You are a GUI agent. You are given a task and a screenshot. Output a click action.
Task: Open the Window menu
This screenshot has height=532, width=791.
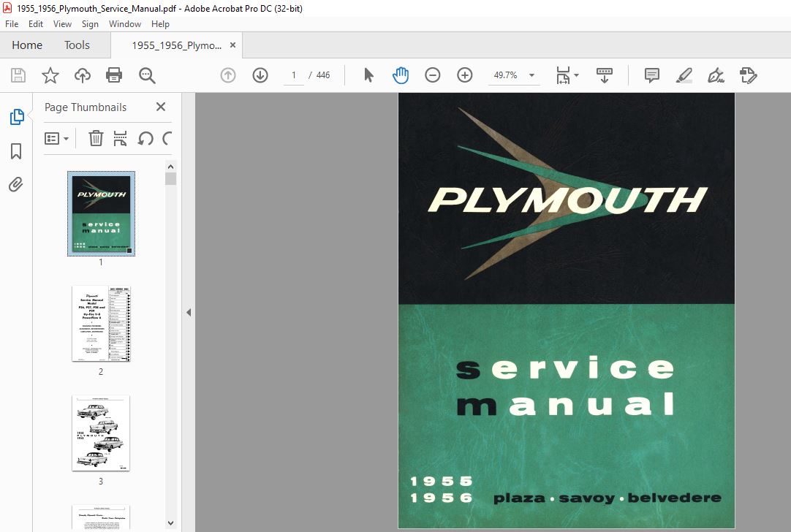pyautogui.click(x=125, y=23)
